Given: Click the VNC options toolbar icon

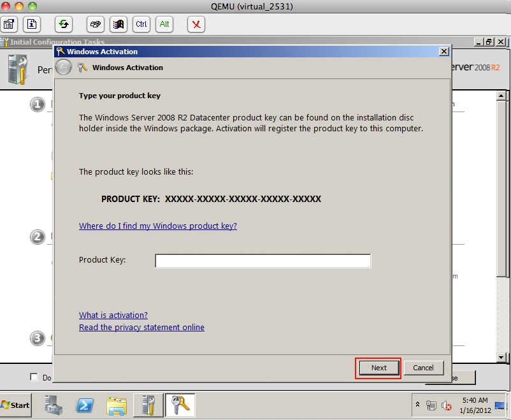Looking at the screenshot, I should pos(9,24).
